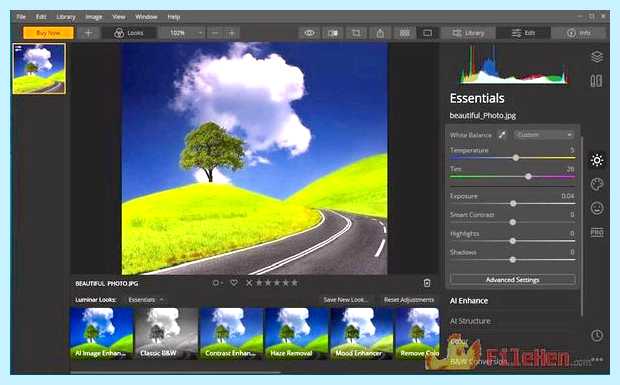The height and width of the screenshot is (385, 620).
Task: Click the Highlights slider handle
Action: 512,241
